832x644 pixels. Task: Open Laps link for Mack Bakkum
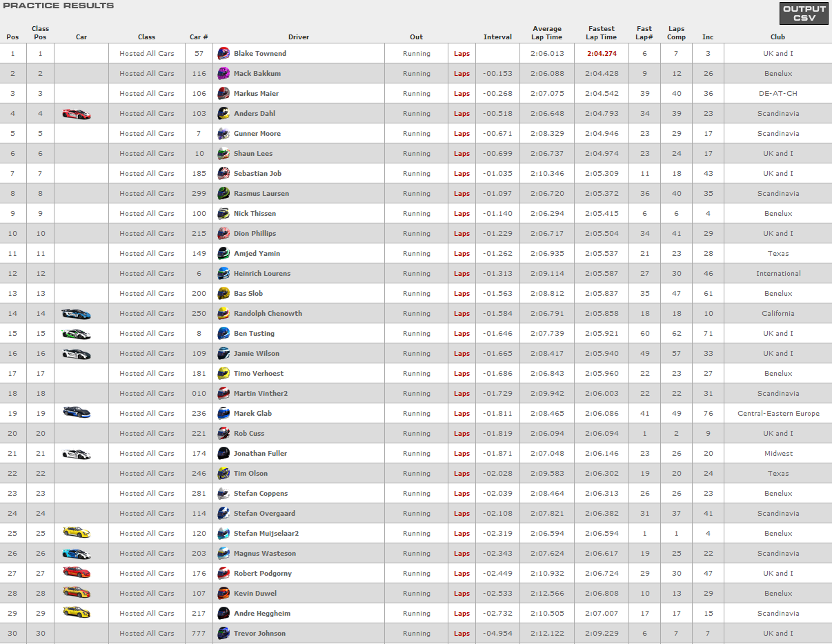tap(462, 74)
